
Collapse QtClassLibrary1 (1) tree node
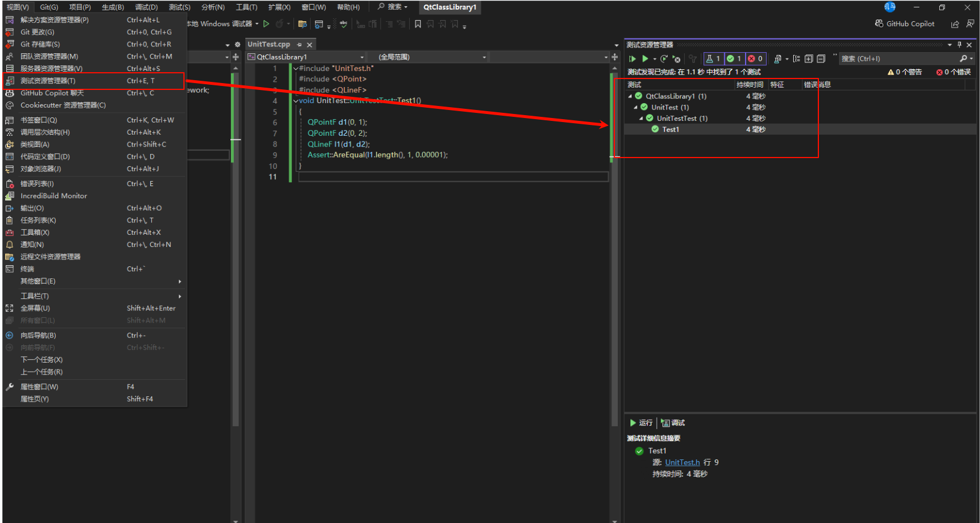tap(630, 96)
